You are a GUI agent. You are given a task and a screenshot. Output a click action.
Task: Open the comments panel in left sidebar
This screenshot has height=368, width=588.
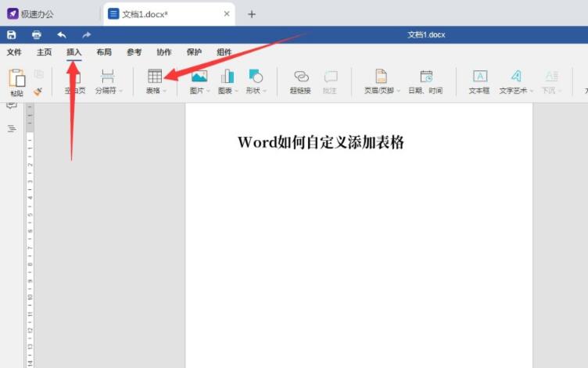(12, 105)
